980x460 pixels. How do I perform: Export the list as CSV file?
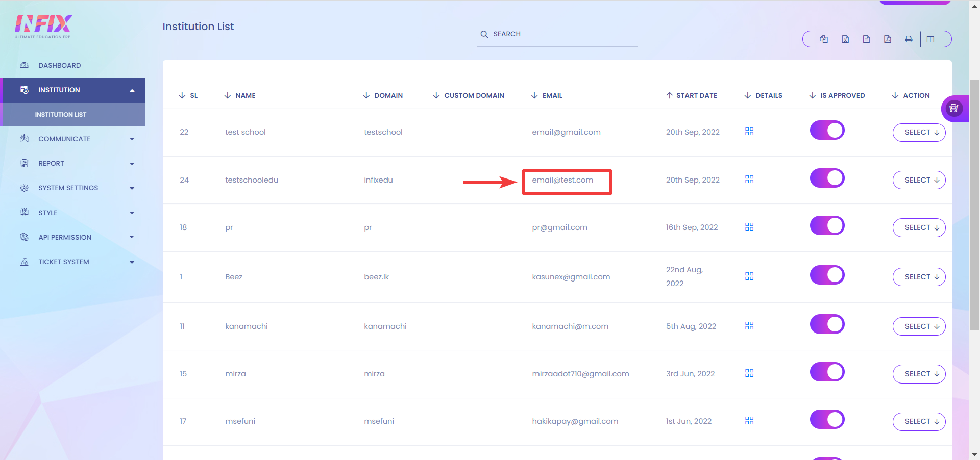pyautogui.click(x=867, y=39)
